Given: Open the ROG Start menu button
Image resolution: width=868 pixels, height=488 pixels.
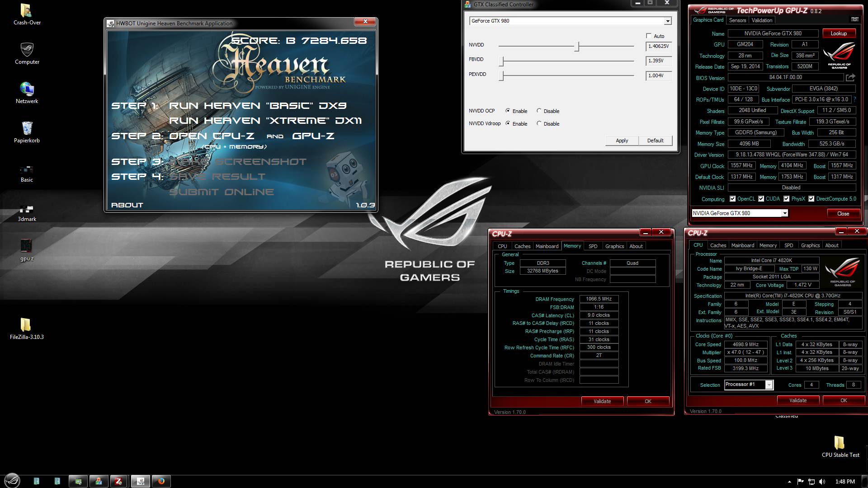Looking at the screenshot, I should point(12,481).
